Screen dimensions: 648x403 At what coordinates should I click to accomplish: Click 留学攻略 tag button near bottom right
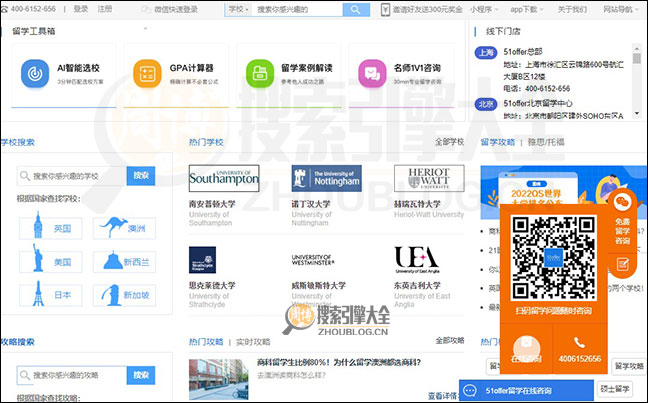pyautogui.click(x=629, y=366)
